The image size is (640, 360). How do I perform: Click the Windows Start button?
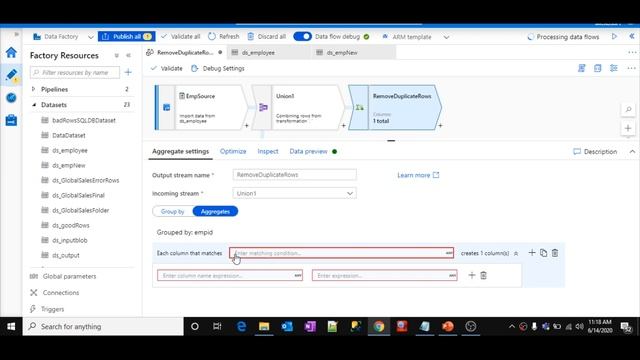11,326
